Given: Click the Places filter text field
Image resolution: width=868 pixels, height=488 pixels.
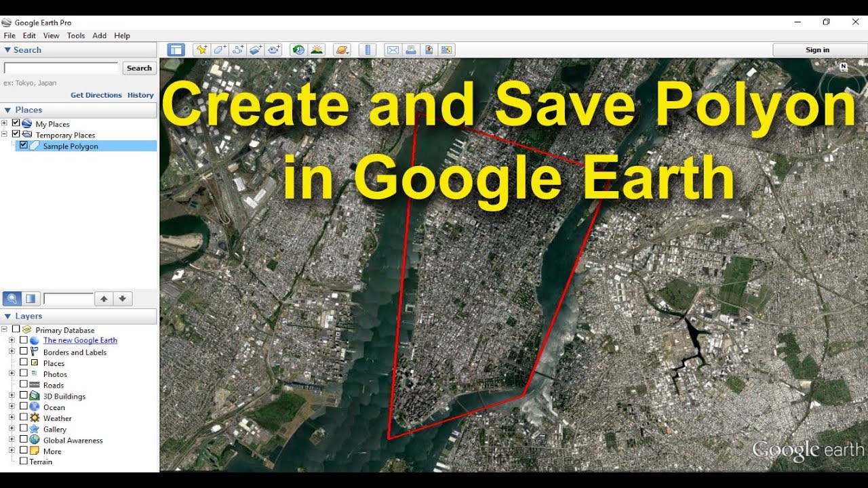Looking at the screenshot, I should (68, 299).
